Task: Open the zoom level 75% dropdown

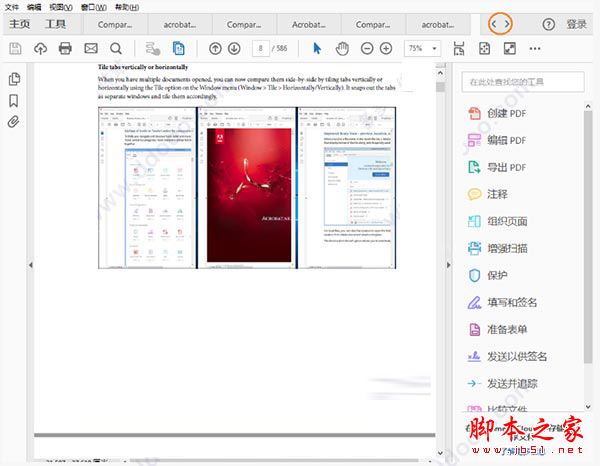Action: [422, 49]
